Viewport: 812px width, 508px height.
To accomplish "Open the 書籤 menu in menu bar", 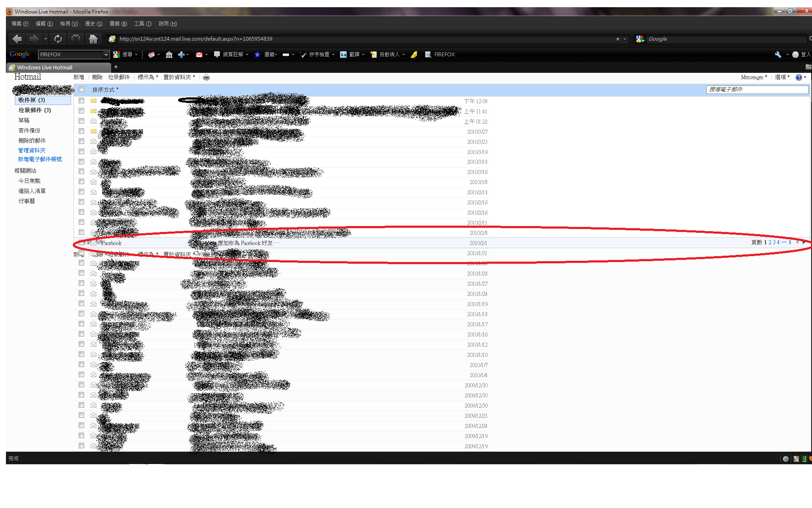I will click(x=118, y=24).
